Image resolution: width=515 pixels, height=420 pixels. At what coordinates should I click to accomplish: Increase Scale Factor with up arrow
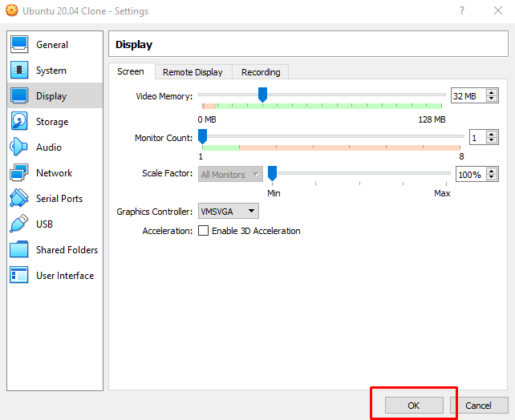point(492,171)
